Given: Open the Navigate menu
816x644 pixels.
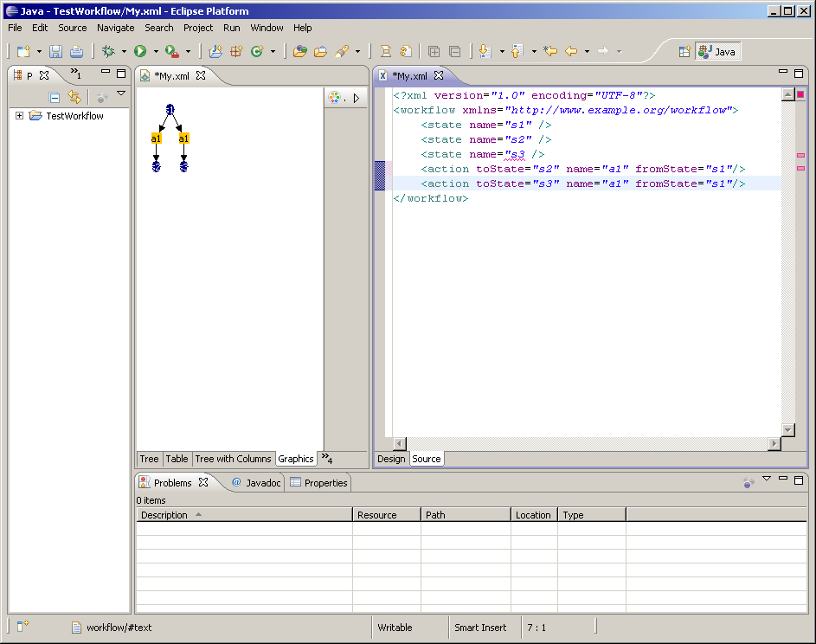Looking at the screenshot, I should (x=115, y=28).
